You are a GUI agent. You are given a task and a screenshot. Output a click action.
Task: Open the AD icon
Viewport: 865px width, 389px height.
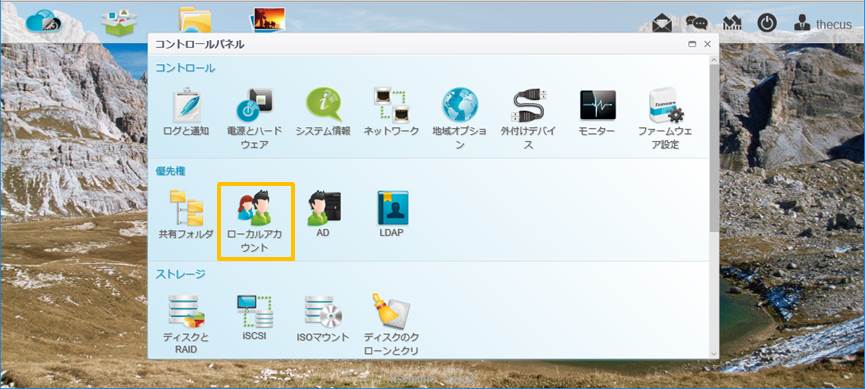(323, 208)
